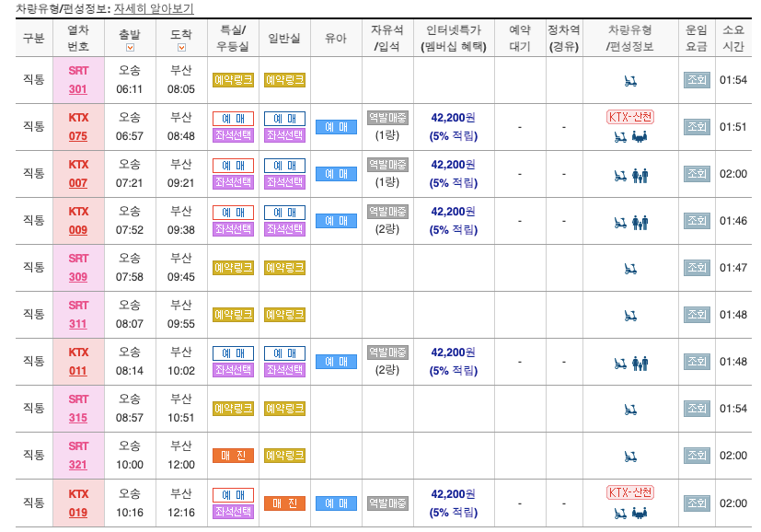Click 조회 fare button on SRT 315 row

tap(696, 407)
